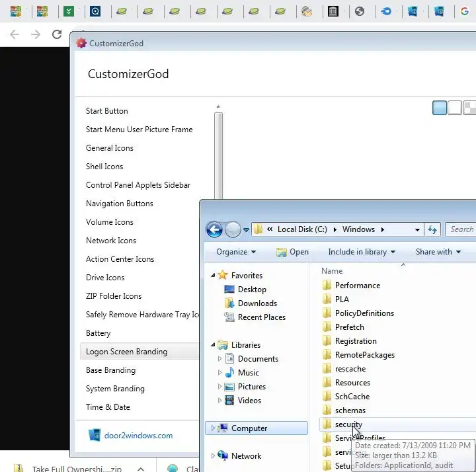Open the recent pages dropdown arrow
The width and height of the screenshot is (476, 472).
(246, 230)
